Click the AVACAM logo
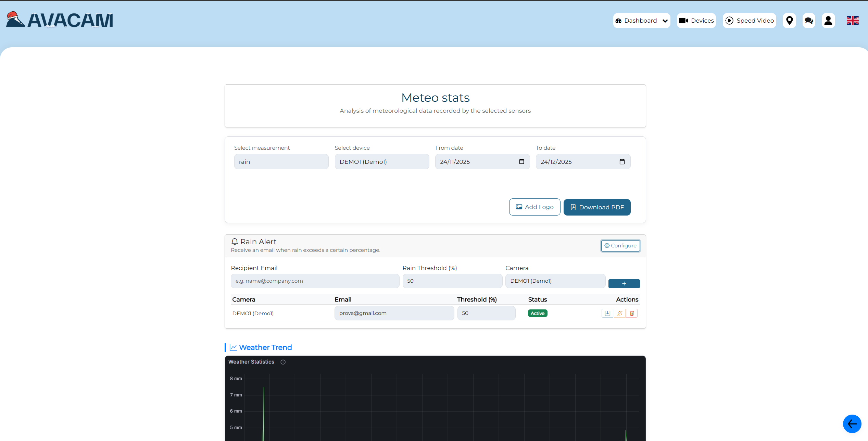The height and width of the screenshot is (441, 868). click(x=60, y=20)
